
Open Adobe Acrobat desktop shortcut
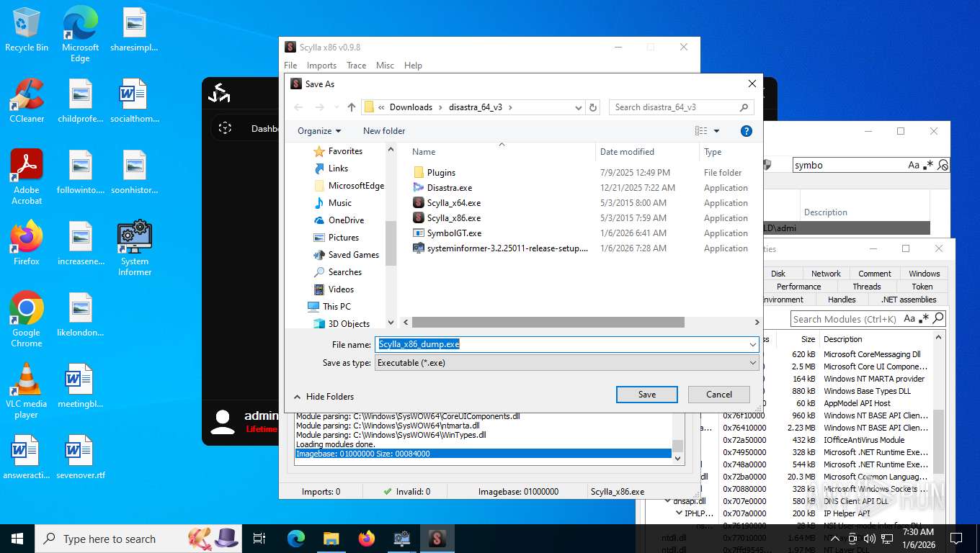click(x=27, y=176)
